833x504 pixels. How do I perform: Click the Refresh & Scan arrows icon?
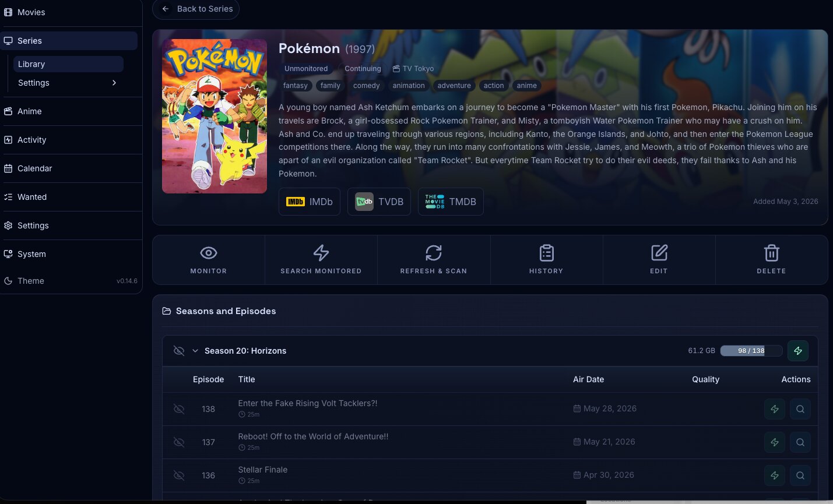434,253
